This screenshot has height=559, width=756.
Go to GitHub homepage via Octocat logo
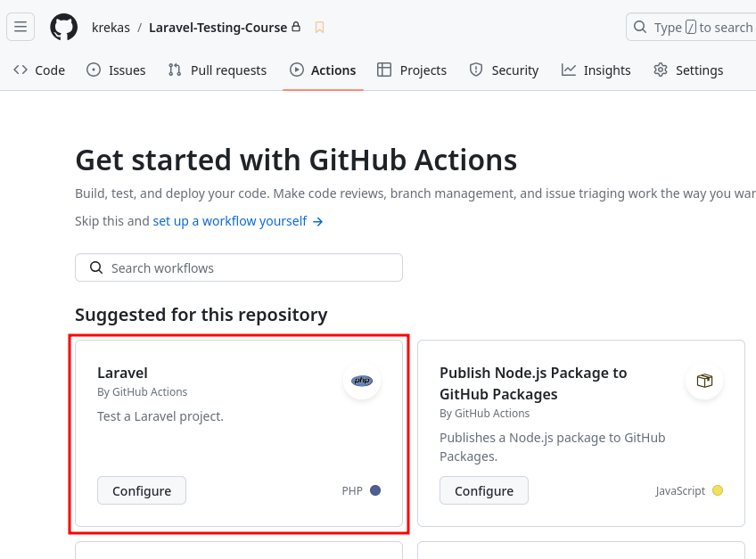tap(63, 27)
